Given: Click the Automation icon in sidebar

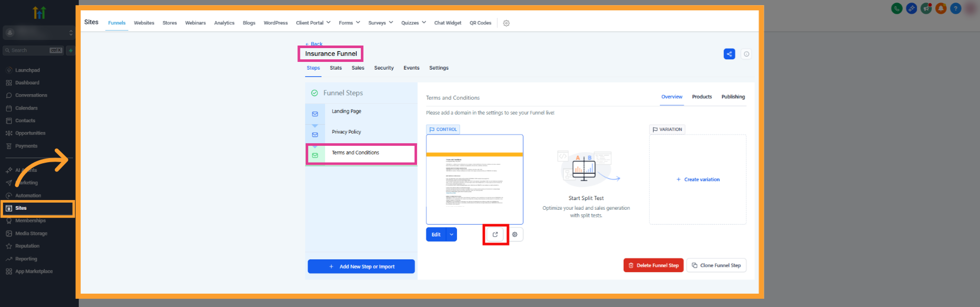Looking at the screenshot, I should point(9,195).
